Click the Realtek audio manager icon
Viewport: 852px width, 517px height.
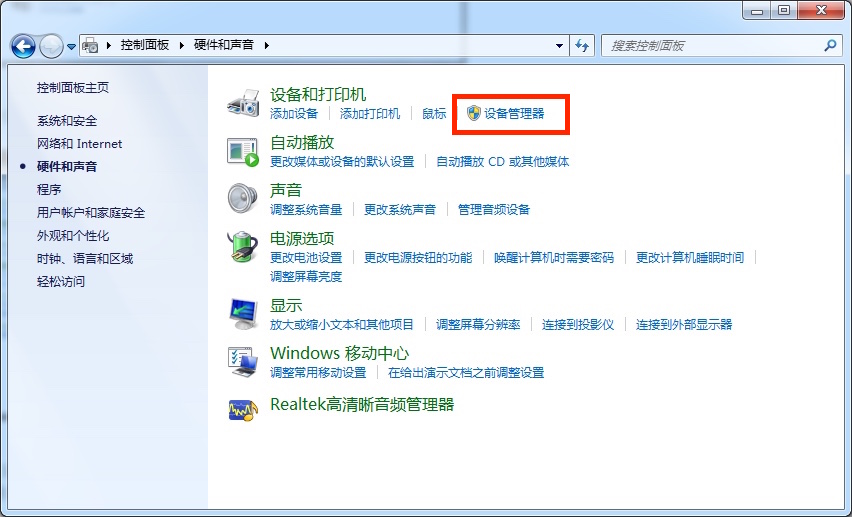coord(242,410)
